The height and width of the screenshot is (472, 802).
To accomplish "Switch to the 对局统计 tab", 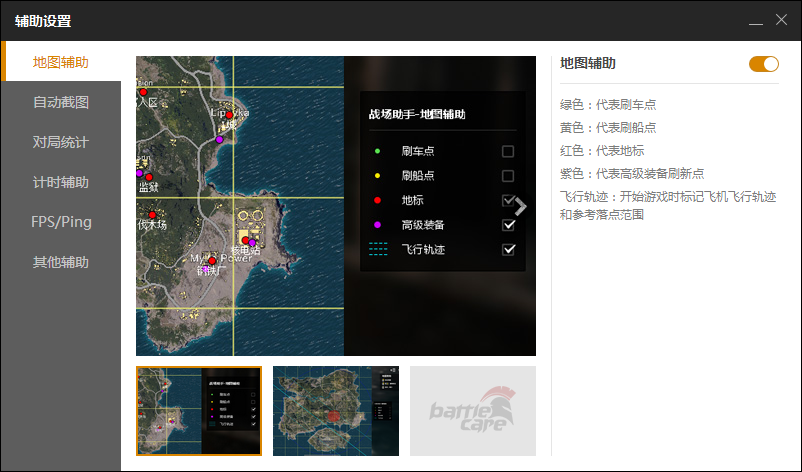I will (x=61, y=142).
